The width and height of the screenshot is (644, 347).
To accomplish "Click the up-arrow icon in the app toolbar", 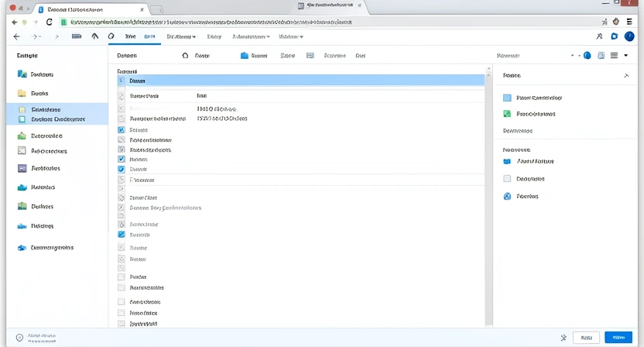I will click(x=95, y=36).
